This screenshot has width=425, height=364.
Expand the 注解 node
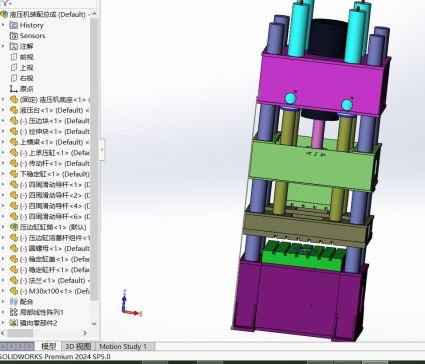click(x=3, y=46)
